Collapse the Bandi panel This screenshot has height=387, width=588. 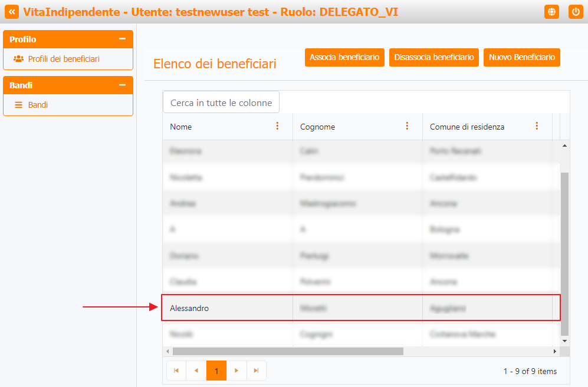122,85
